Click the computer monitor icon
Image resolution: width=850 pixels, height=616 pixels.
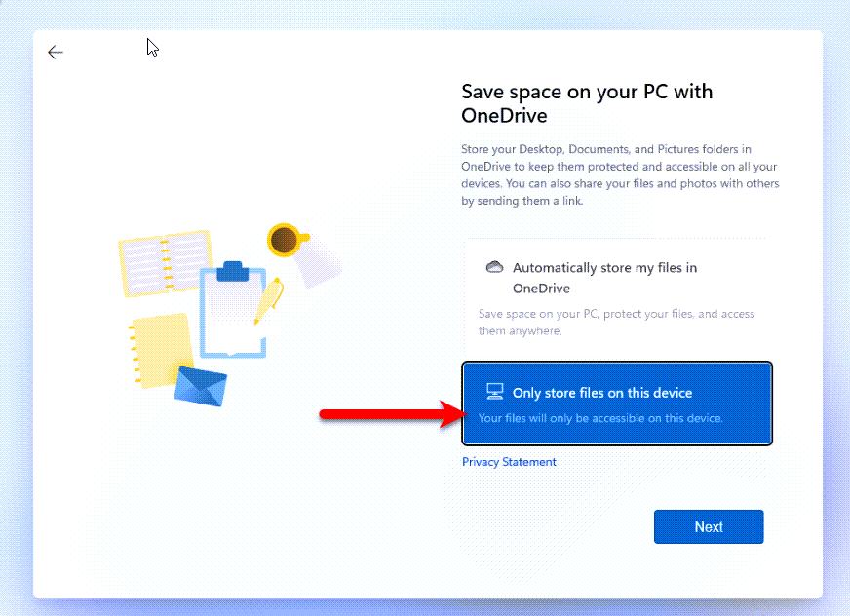pos(494,391)
